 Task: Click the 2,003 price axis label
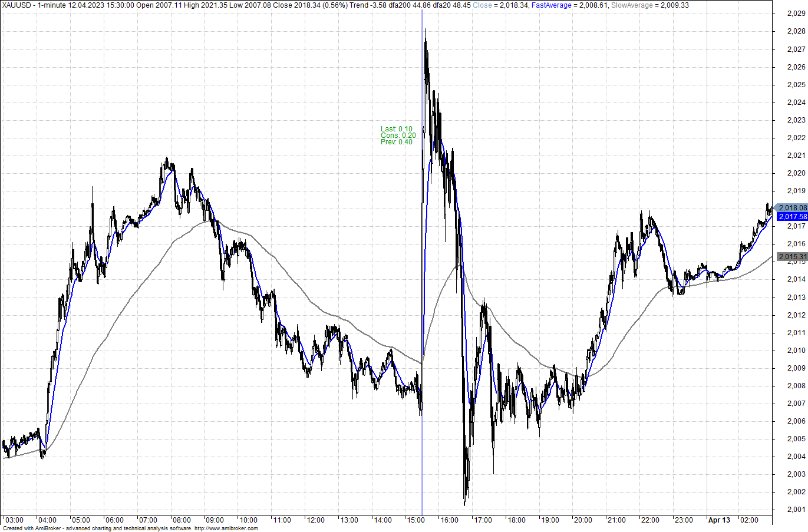coord(796,474)
